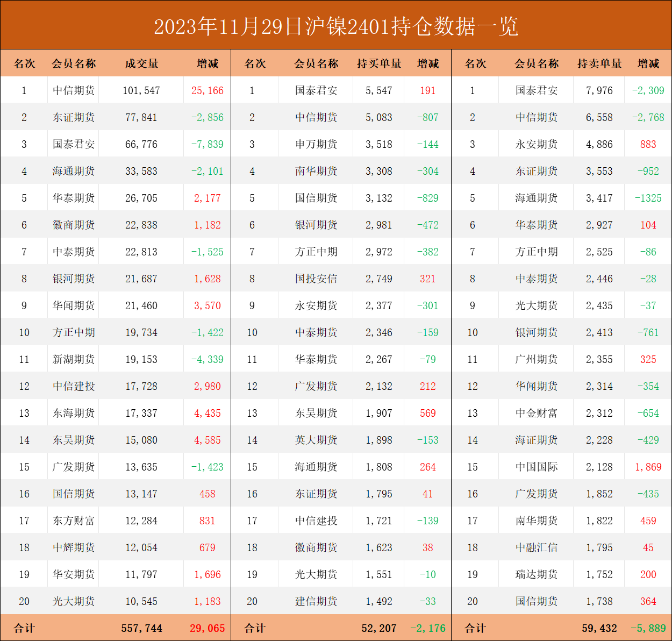Click the change value -4,339
672x641 pixels.
click(x=208, y=359)
